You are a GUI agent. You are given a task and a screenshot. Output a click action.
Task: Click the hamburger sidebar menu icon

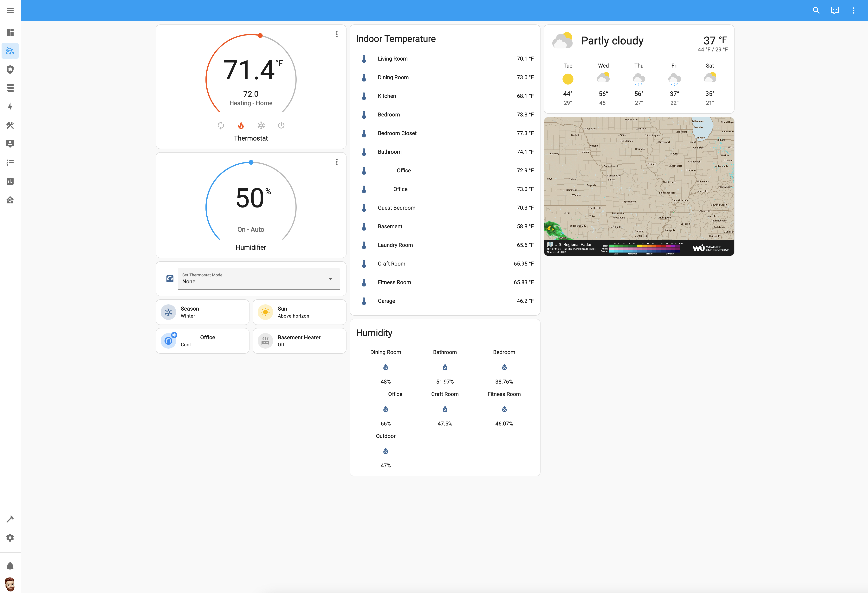coord(10,10)
